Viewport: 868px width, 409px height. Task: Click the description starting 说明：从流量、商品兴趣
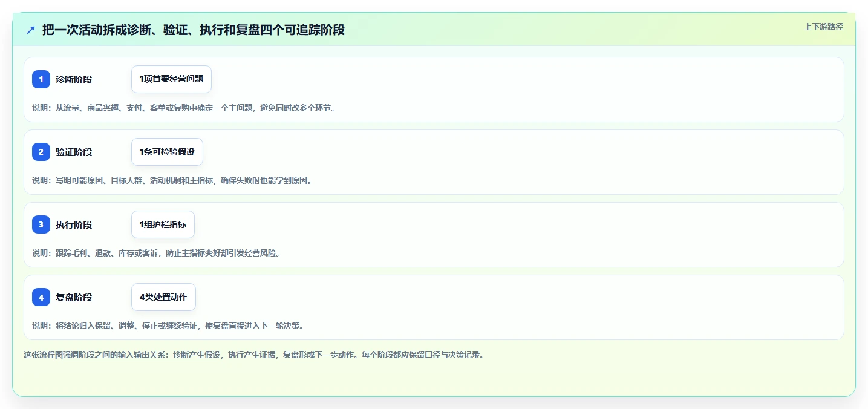point(184,108)
